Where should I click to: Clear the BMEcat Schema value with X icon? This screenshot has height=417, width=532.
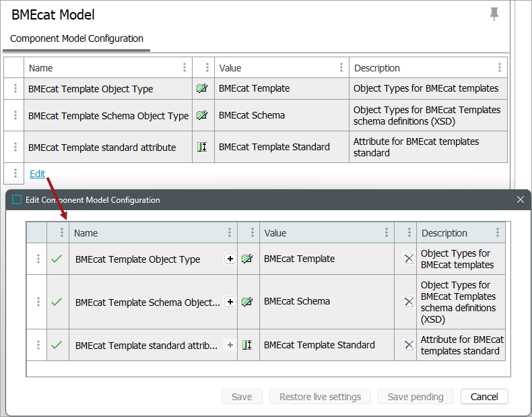[x=409, y=302]
